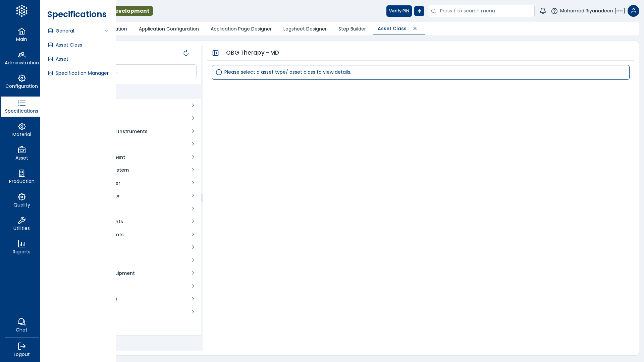Expand the General submenu chevron
This screenshot has height=362, width=644.
106,31
